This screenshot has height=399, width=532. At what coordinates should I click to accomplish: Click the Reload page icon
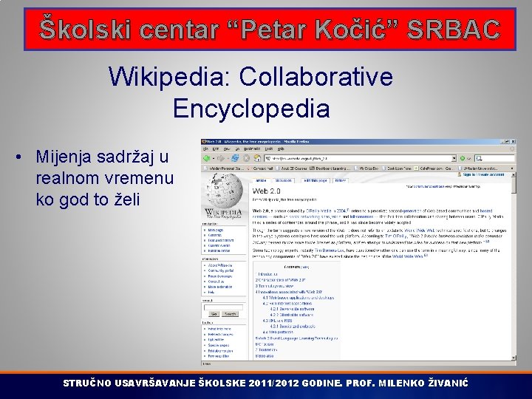(235, 158)
